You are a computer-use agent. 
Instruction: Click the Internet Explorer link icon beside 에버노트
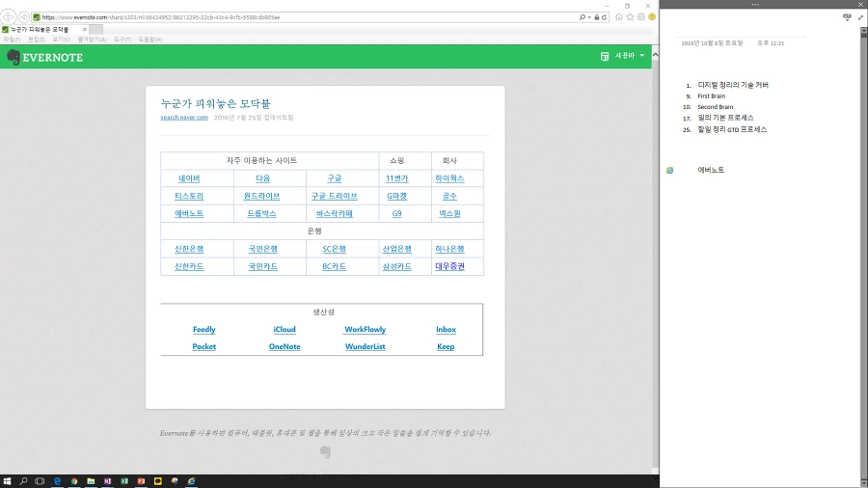pos(670,171)
